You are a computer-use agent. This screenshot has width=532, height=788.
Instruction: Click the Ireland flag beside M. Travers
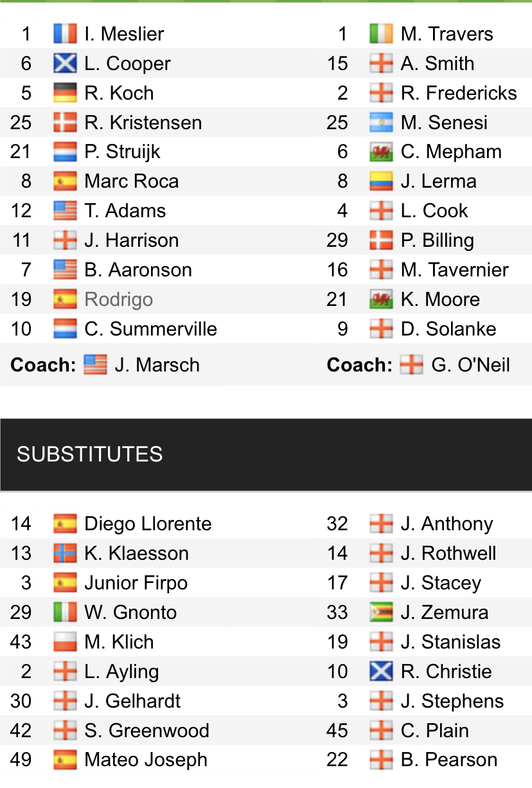[x=381, y=34]
